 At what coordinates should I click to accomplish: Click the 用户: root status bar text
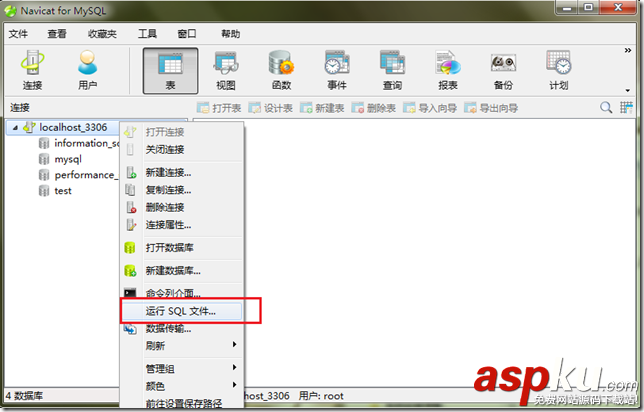pos(321,396)
